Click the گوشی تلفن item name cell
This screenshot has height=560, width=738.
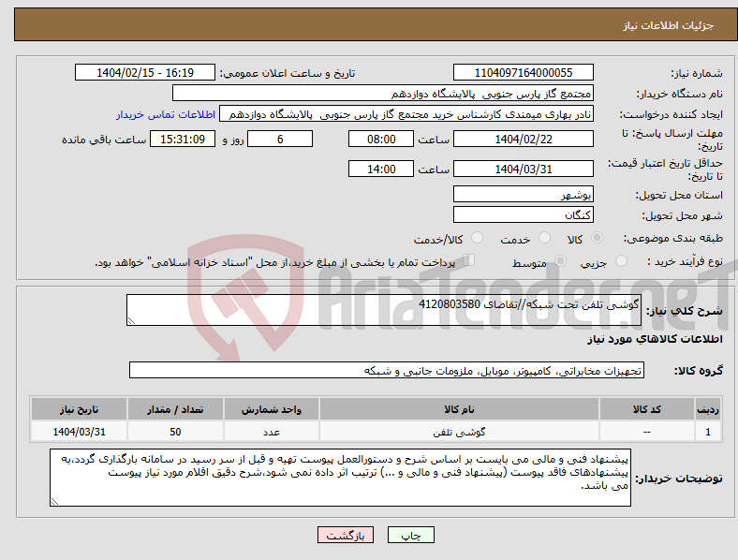point(459,432)
